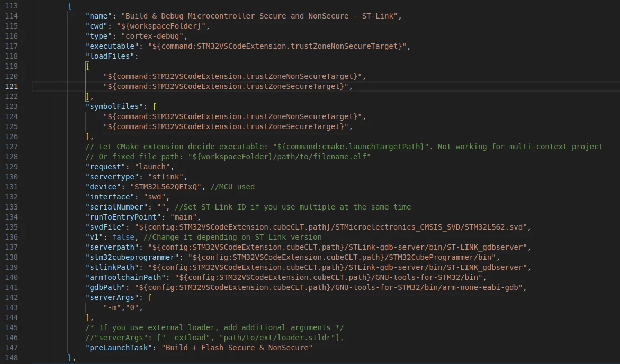Click the trustZoneNonSecureTarget string on line 124

click(x=232, y=116)
